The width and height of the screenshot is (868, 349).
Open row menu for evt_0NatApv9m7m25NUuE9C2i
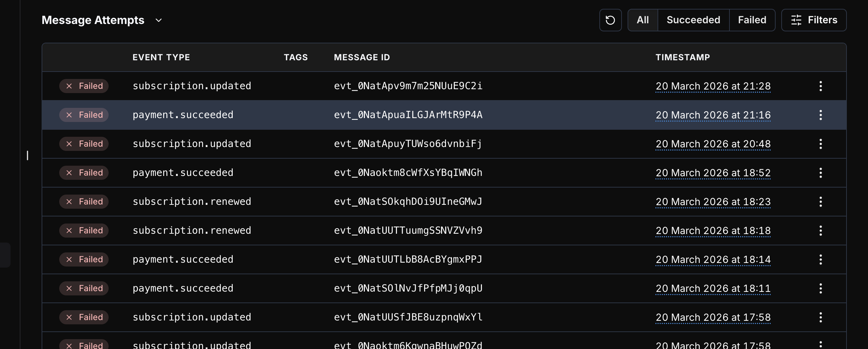821,86
